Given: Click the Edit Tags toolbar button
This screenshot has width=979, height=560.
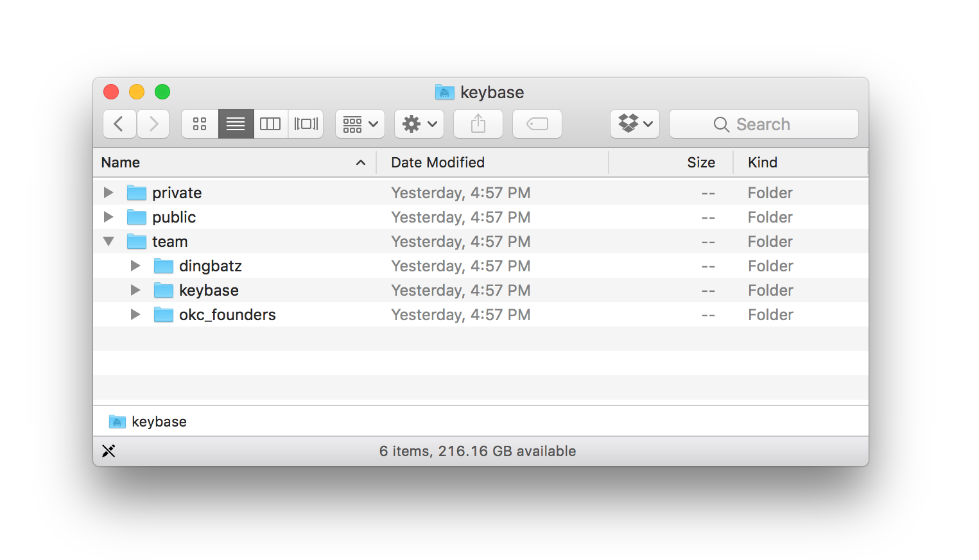Looking at the screenshot, I should tap(537, 124).
